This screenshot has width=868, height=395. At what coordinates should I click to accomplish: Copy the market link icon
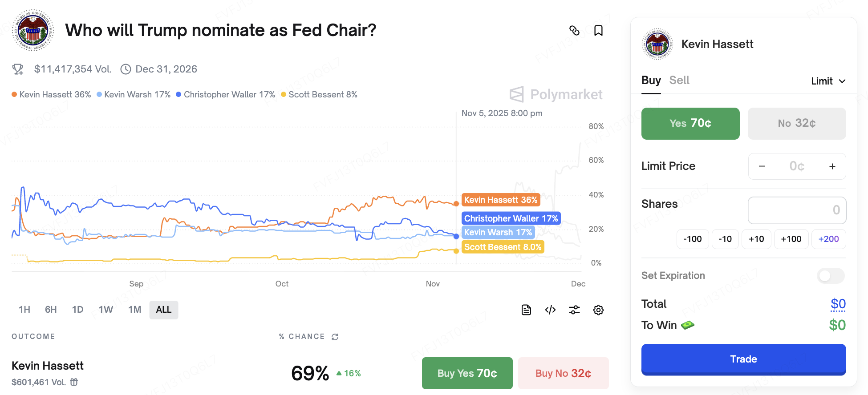[574, 30]
